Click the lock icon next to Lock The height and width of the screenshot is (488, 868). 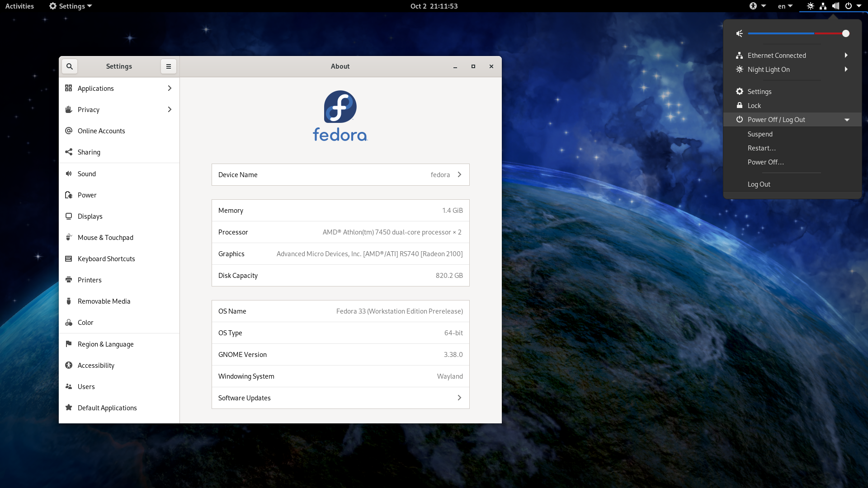[x=740, y=106]
